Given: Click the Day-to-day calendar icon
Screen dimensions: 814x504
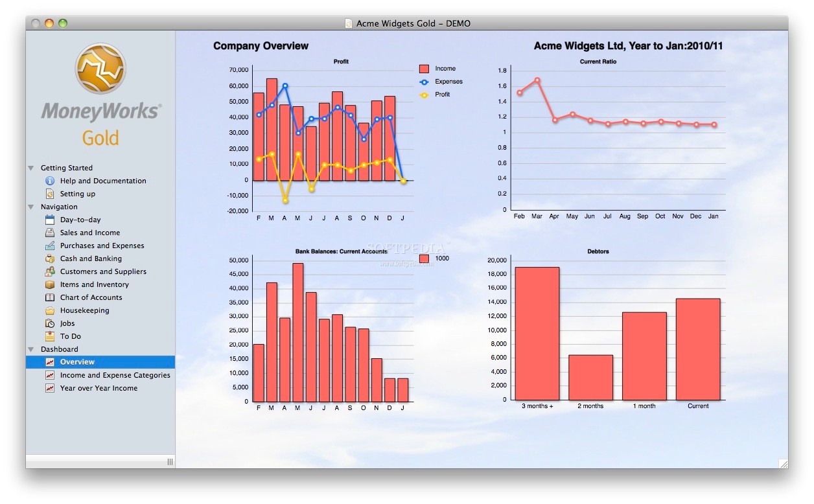Looking at the screenshot, I should pos(50,220).
